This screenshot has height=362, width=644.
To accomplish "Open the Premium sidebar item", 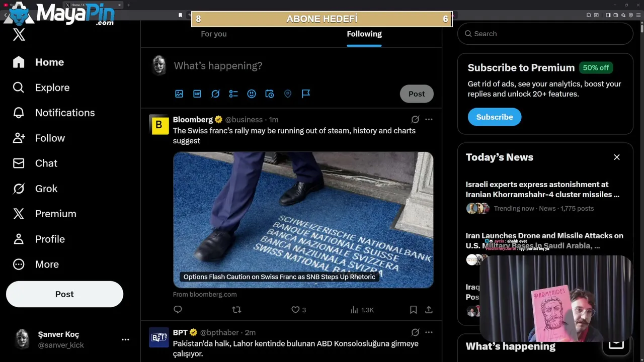I will (x=44, y=214).
